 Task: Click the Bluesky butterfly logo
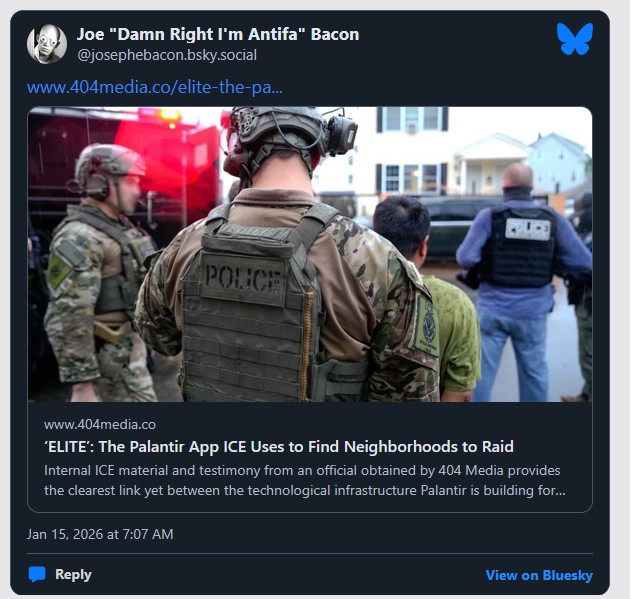point(575,39)
